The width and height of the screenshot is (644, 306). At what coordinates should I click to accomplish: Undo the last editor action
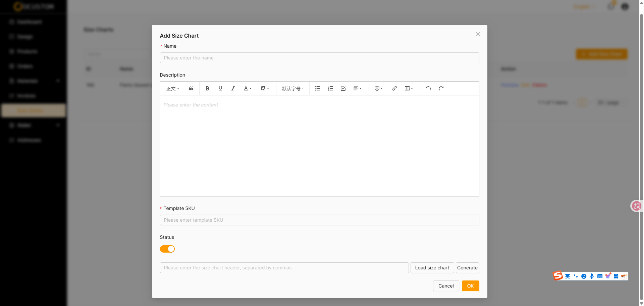[x=428, y=88]
